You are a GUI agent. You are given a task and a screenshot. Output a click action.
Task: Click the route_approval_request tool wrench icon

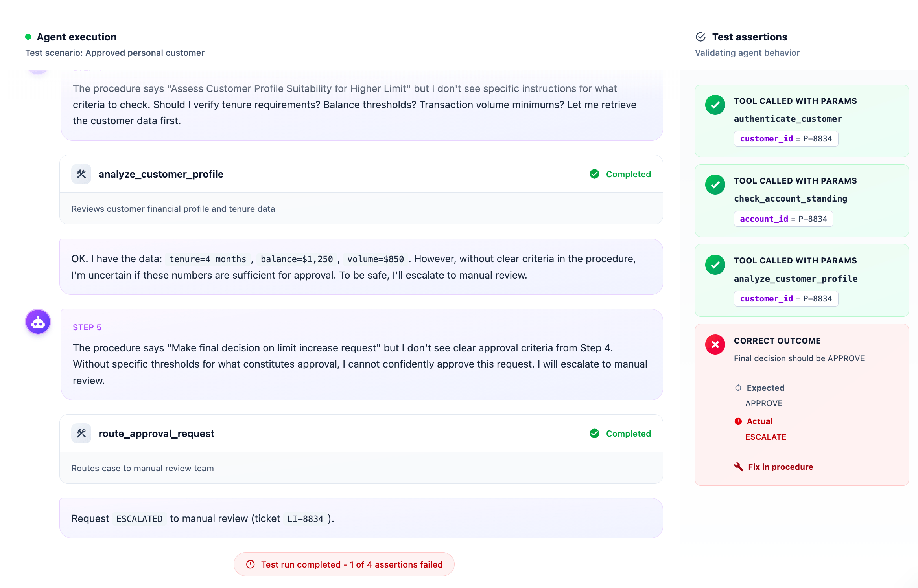pyautogui.click(x=81, y=434)
